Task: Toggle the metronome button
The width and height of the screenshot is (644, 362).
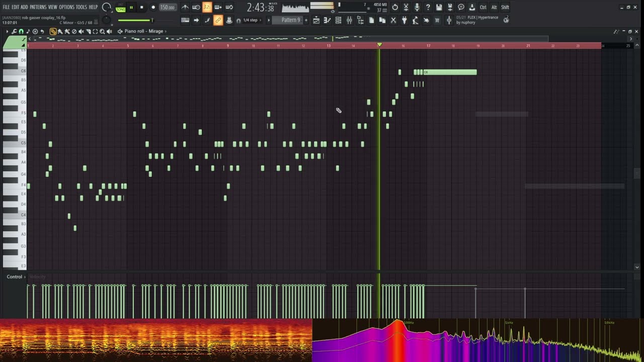Action: click(x=185, y=7)
